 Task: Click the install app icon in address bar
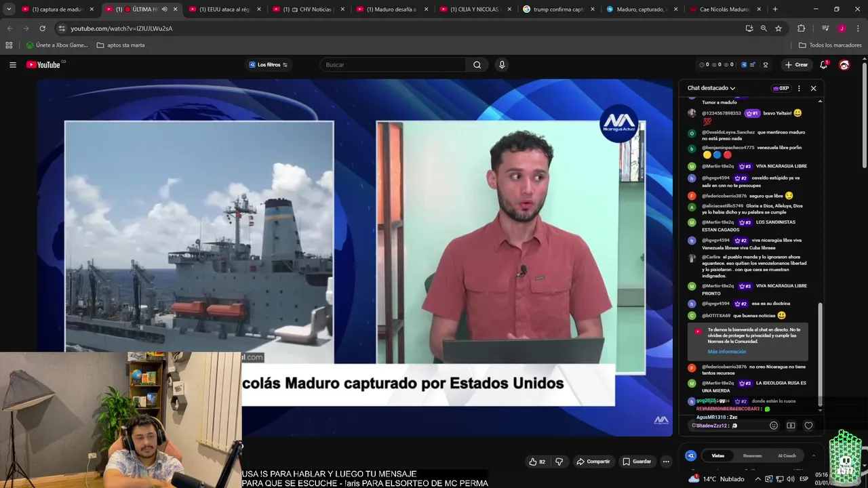coord(749,28)
